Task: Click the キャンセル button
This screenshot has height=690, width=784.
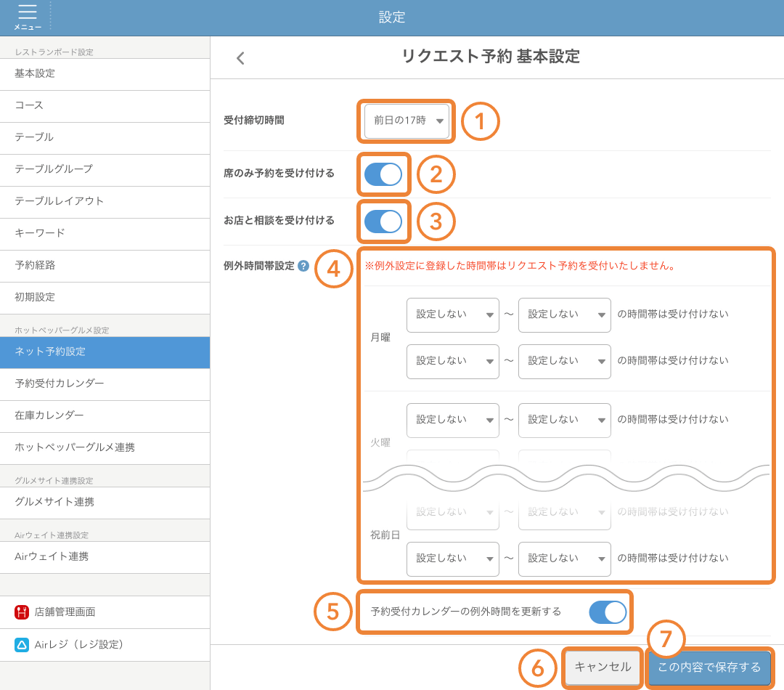Action: click(x=603, y=667)
